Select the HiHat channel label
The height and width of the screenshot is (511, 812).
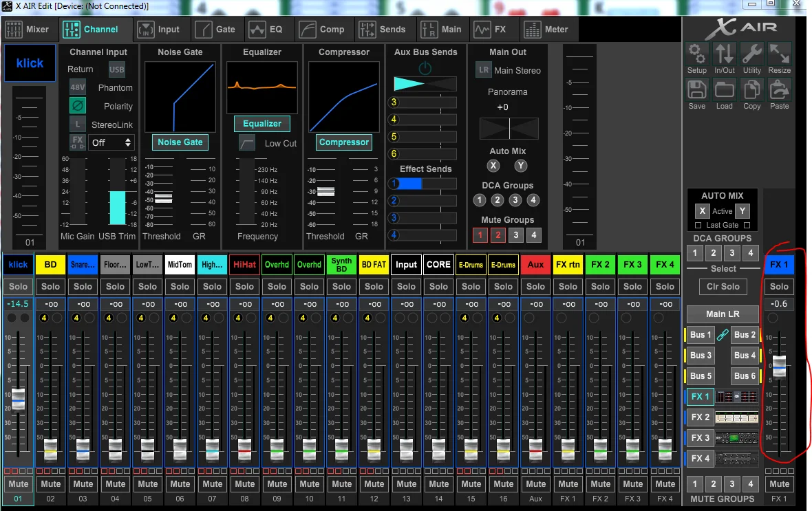coord(244,265)
